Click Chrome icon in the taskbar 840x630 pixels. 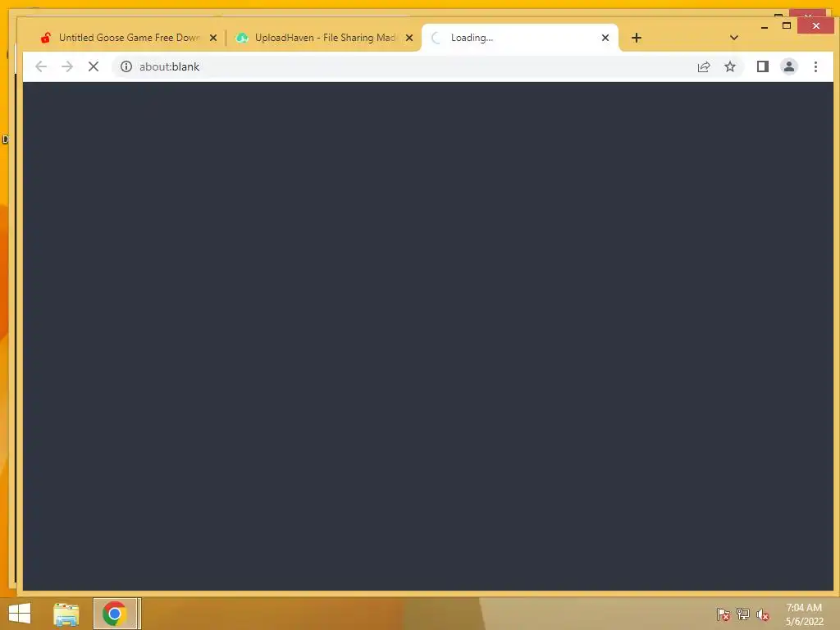116,614
